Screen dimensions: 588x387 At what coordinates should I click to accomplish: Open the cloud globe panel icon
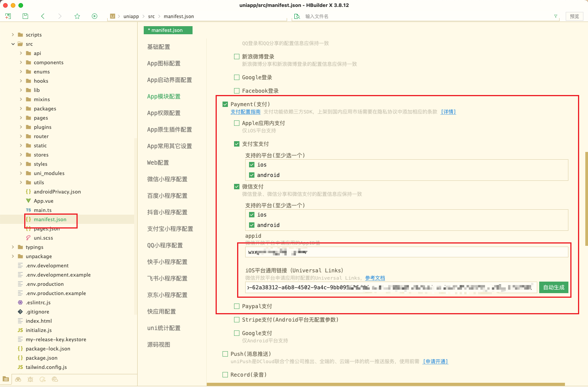pyautogui.click(x=55, y=379)
